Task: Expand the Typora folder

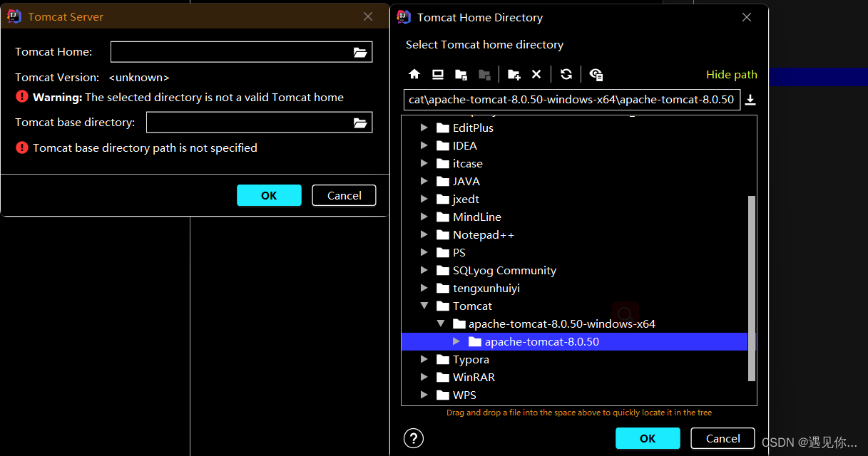Action: pyautogui.click(x=424, y=360)
